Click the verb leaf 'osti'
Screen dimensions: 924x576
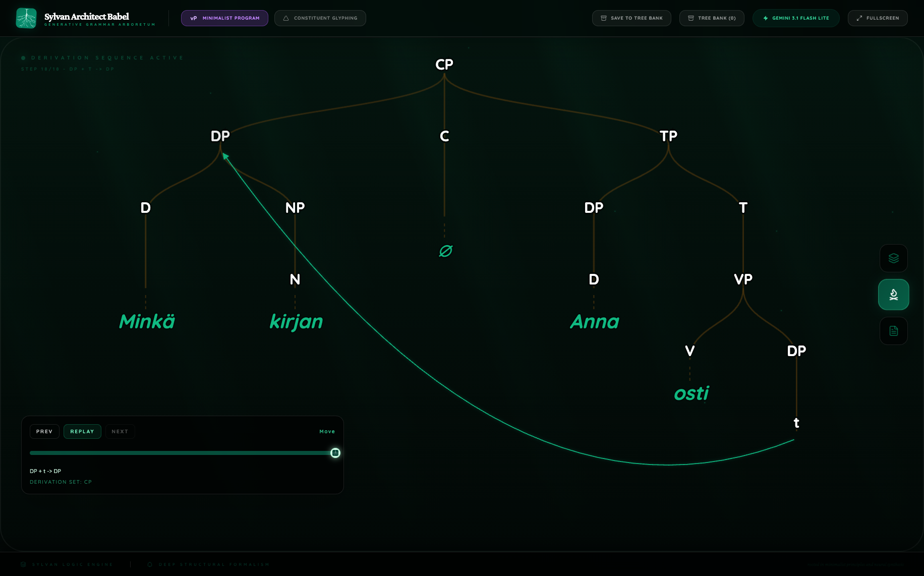pos(691,393)
